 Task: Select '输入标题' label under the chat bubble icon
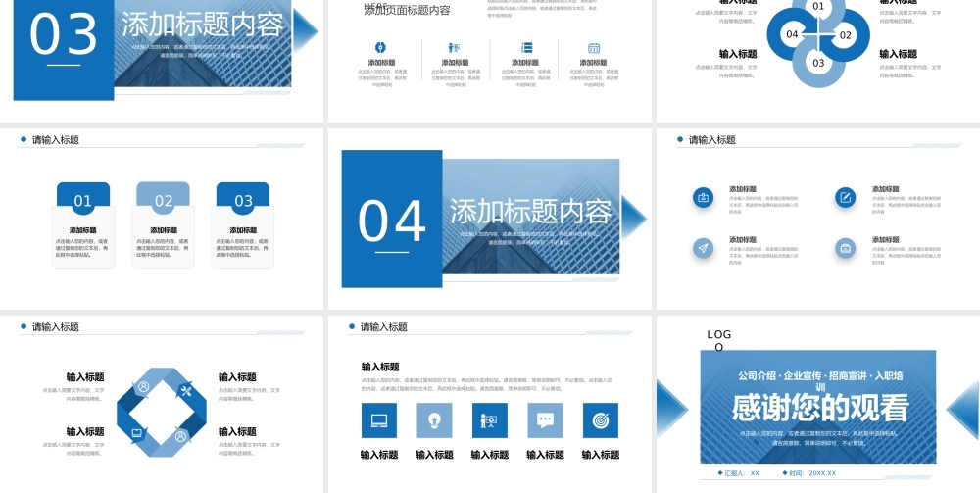[545, 455]
